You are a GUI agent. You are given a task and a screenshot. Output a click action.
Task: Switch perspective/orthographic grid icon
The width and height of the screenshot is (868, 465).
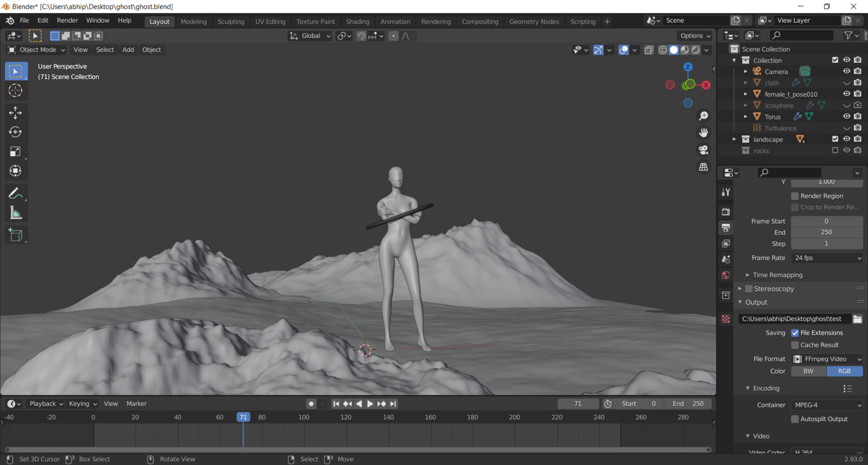(704, 167)
